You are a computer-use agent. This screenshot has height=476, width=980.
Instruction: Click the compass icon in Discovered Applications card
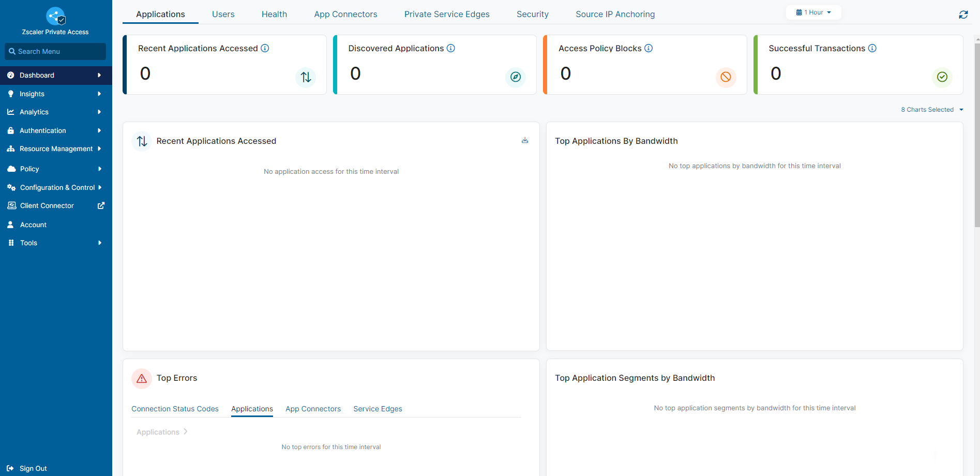click(x=515, y=77)
